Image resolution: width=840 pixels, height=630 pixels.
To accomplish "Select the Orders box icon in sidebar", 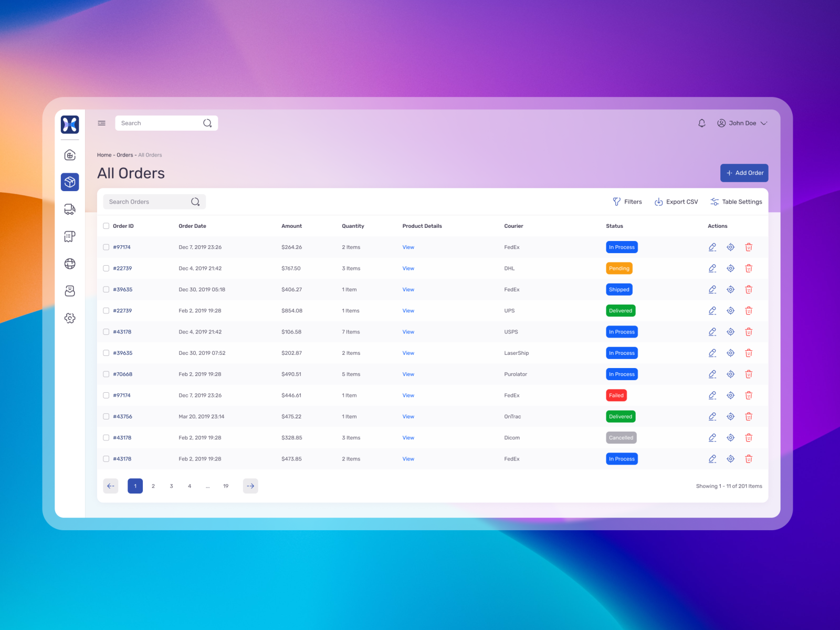I will pos(69,182).
